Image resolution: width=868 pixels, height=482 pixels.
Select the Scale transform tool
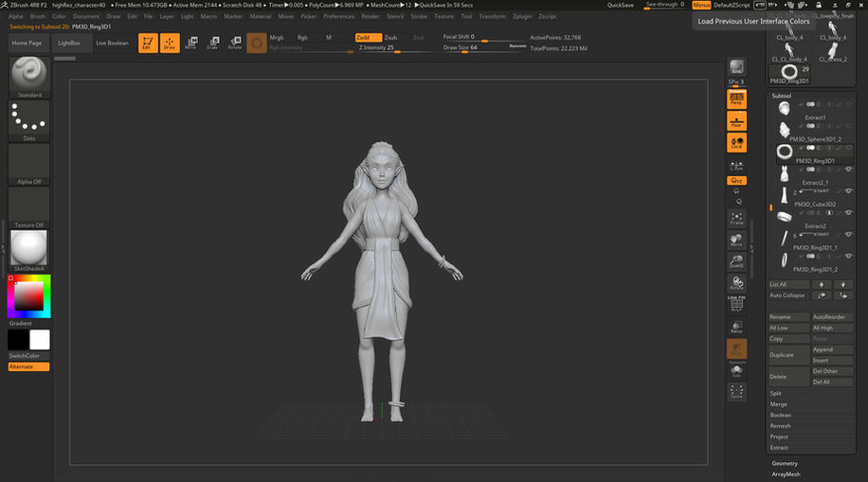213,43
